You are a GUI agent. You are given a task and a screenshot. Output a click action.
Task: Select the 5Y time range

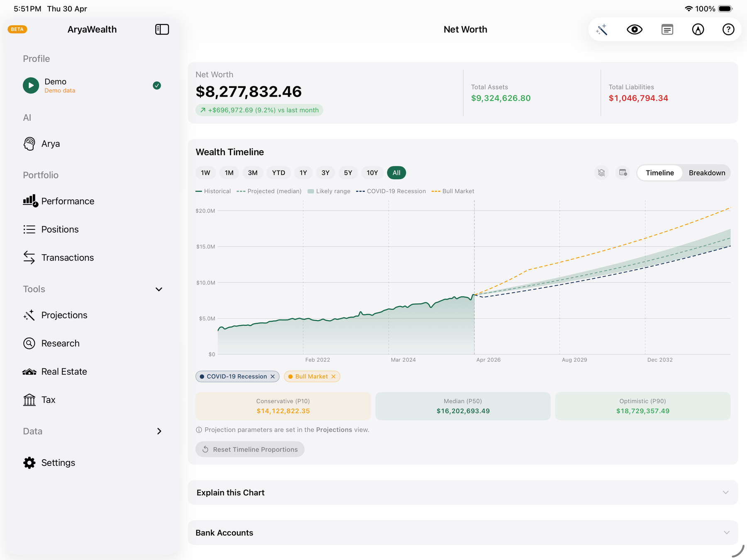coord(348,173)
